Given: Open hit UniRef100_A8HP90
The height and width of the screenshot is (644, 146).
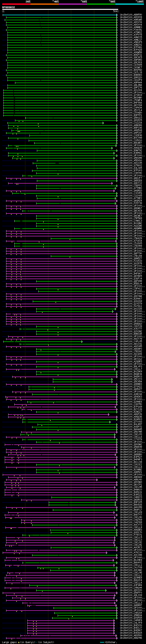Looking at the screenshot, I should (x=131, y=15).
